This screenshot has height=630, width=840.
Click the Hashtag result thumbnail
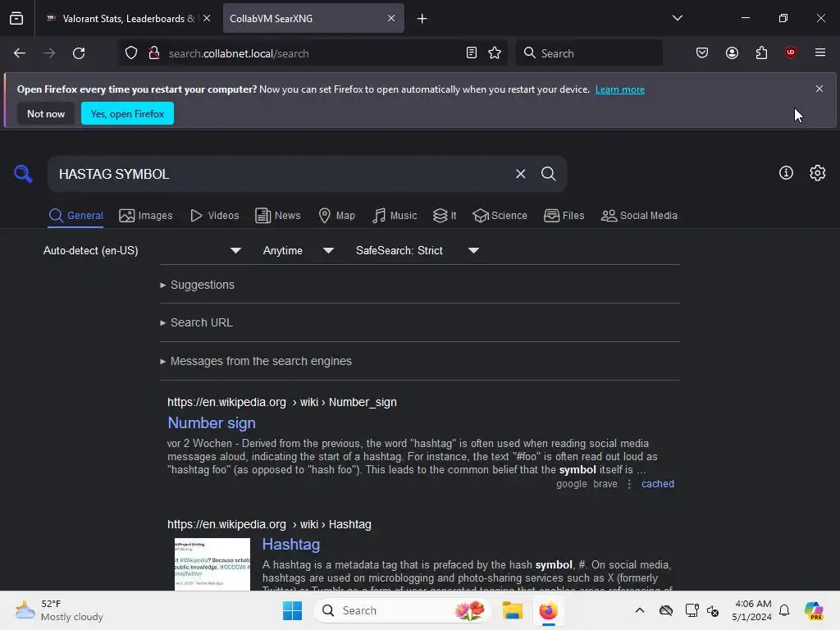click(x=212, y=564)
